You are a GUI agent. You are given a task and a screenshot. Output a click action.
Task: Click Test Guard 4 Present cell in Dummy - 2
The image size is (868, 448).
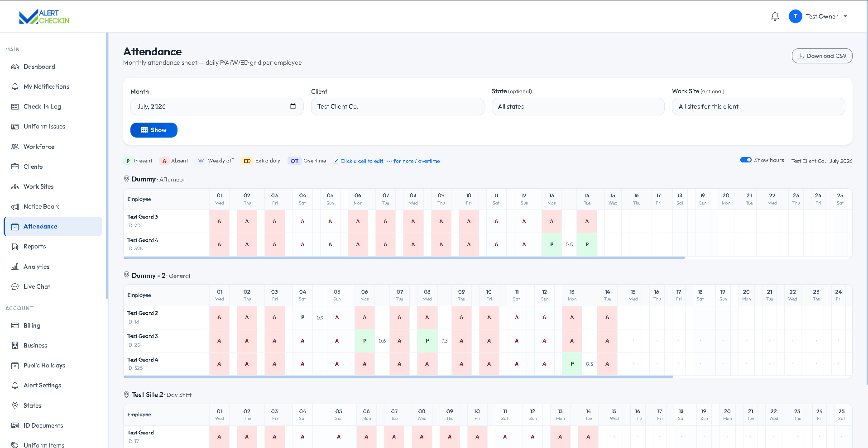tap(572, 364)
